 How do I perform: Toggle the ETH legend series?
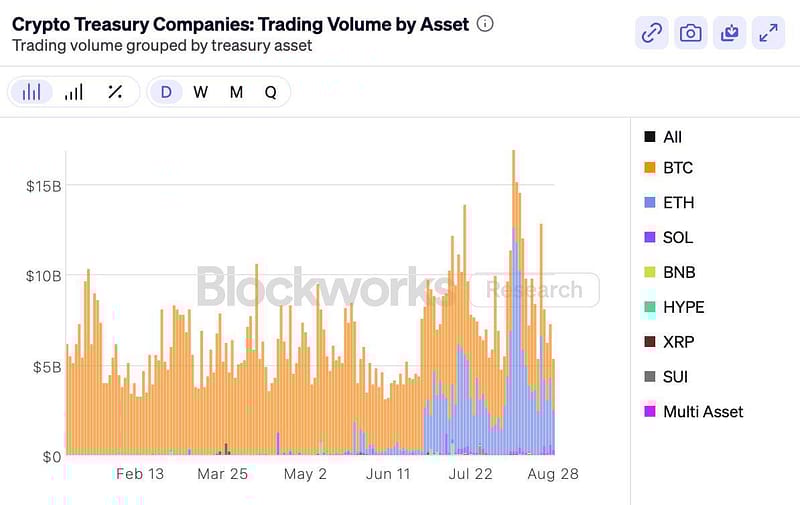(x=669, y=203)
